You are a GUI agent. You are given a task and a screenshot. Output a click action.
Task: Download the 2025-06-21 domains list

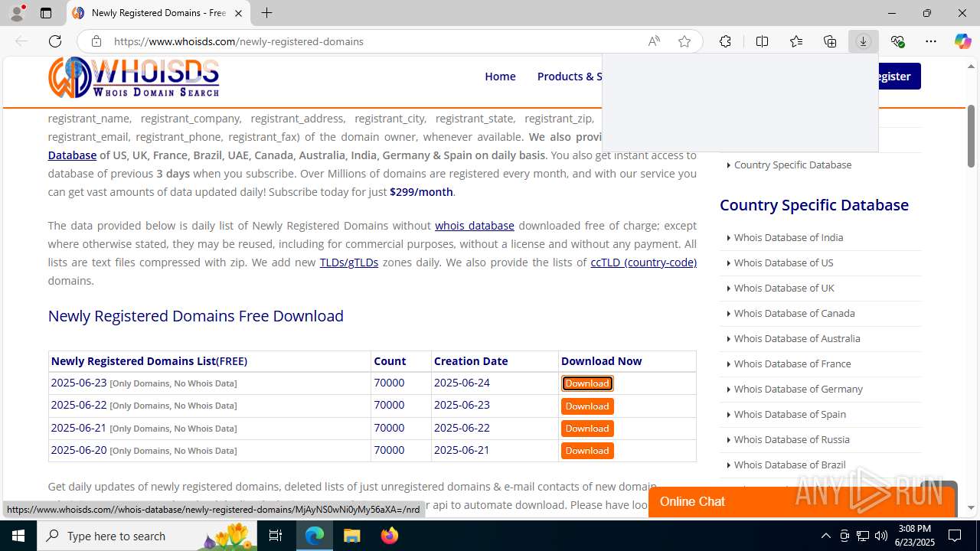click(x=587, y=429)
